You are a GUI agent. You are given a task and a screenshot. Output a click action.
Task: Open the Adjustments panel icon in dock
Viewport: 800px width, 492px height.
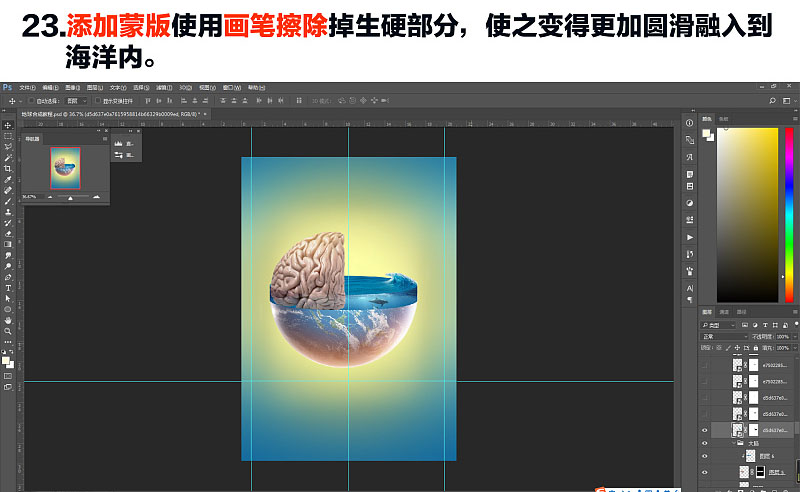pyautogui.click(x=690, y=203)
